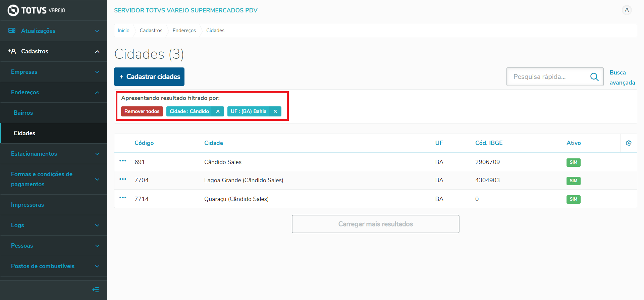Image resolution: width=644 pixels, height=300 pixels.
Task: Click Cadastrar cidades button
Action: click(149, 77)
